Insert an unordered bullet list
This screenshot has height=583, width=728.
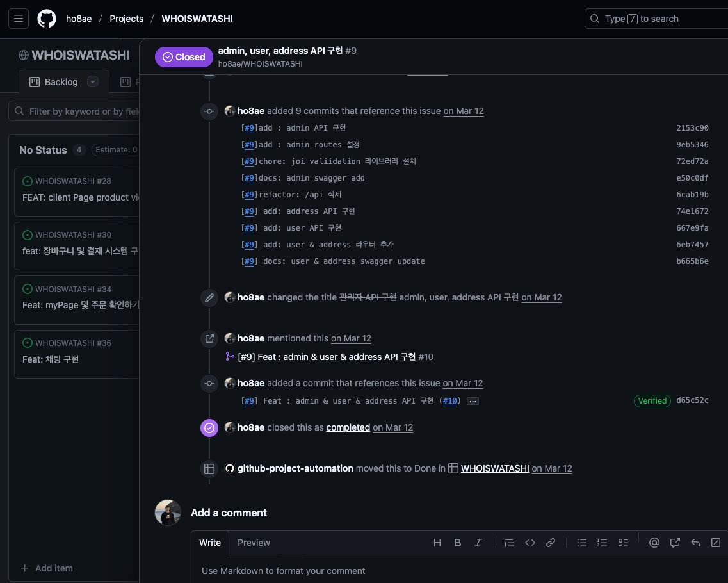(x=582, y=543)
